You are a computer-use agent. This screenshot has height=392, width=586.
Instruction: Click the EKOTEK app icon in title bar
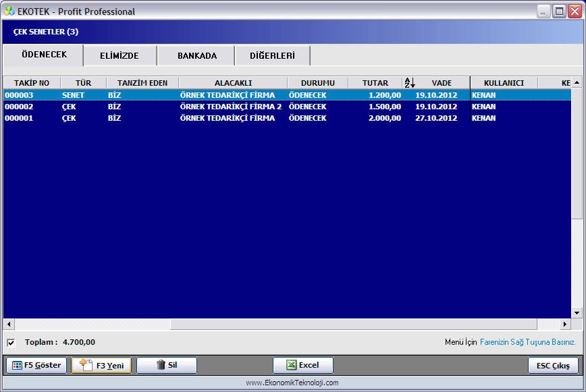pyautogui.click(x=9, y=11)
